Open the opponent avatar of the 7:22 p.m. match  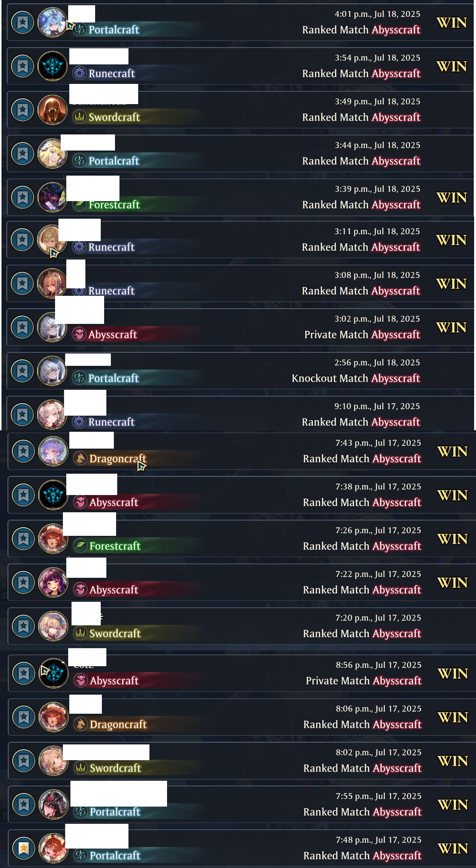(53, 582)
